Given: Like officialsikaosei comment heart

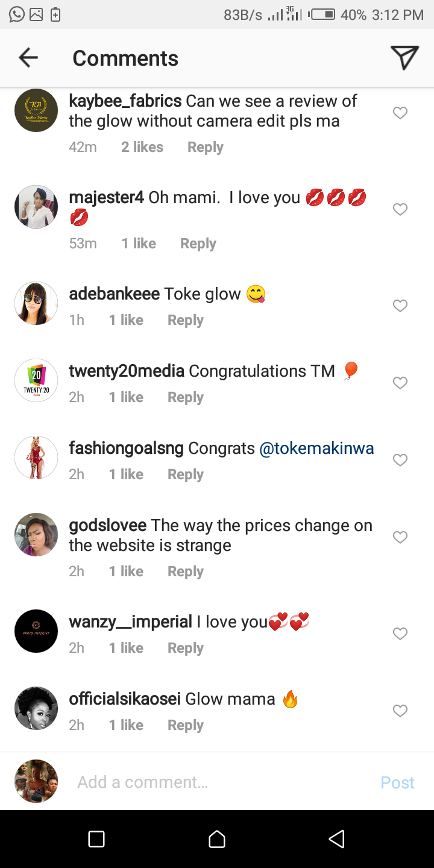Looking at the screenshot, I should point(400,711).
